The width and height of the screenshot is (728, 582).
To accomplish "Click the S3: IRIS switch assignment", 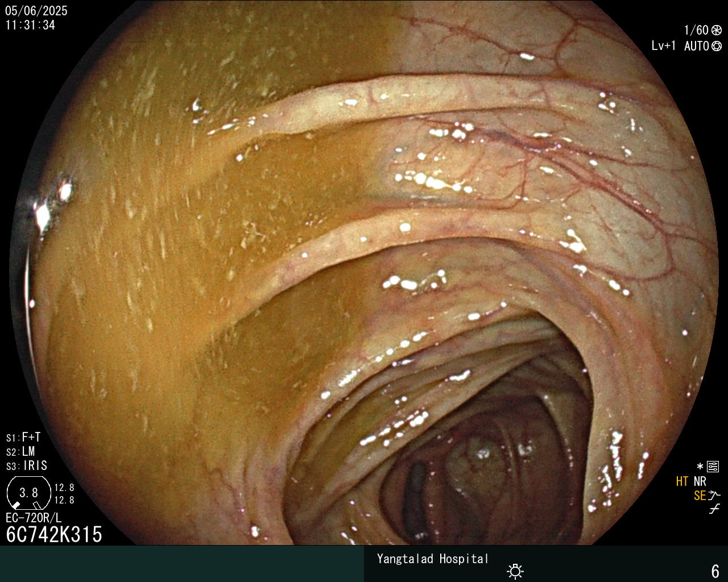I will coord(27,466).
